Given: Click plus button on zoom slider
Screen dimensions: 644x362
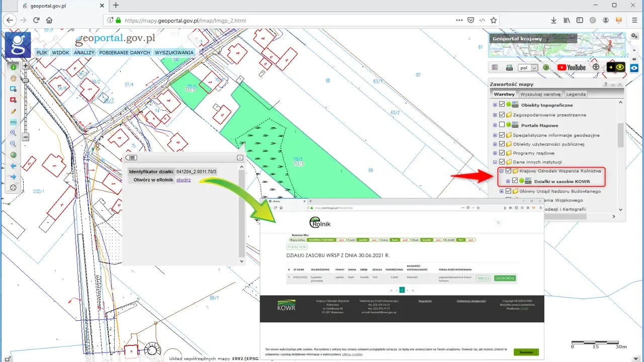Looking at the screenshot, I should (26, 66).
